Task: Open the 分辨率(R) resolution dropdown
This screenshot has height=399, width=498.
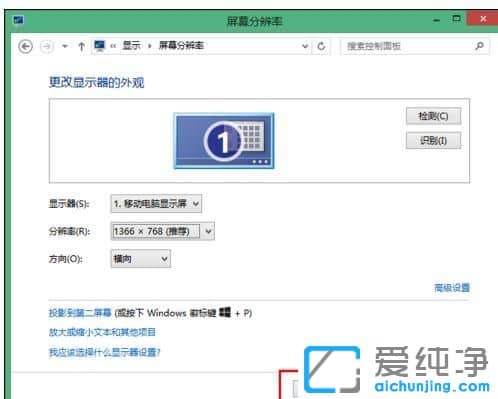Action: tap(163, 231)
